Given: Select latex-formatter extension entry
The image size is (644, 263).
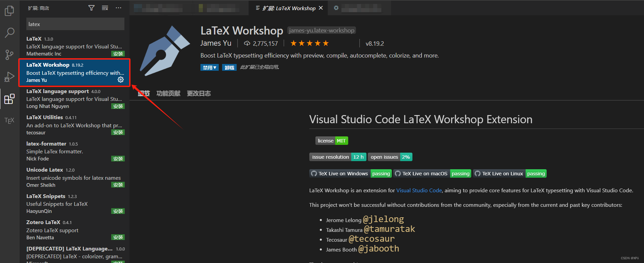Looking at the screenshot, I should pyautogui.click(x=75, y=151).
